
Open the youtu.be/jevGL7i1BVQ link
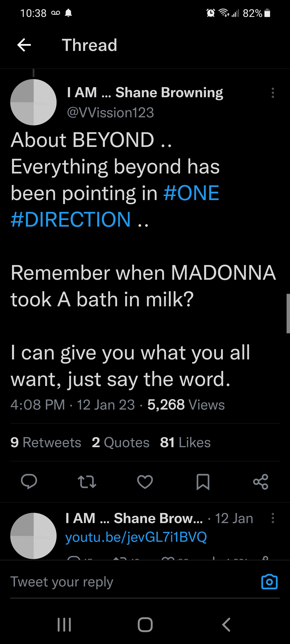tap(136, 537)
